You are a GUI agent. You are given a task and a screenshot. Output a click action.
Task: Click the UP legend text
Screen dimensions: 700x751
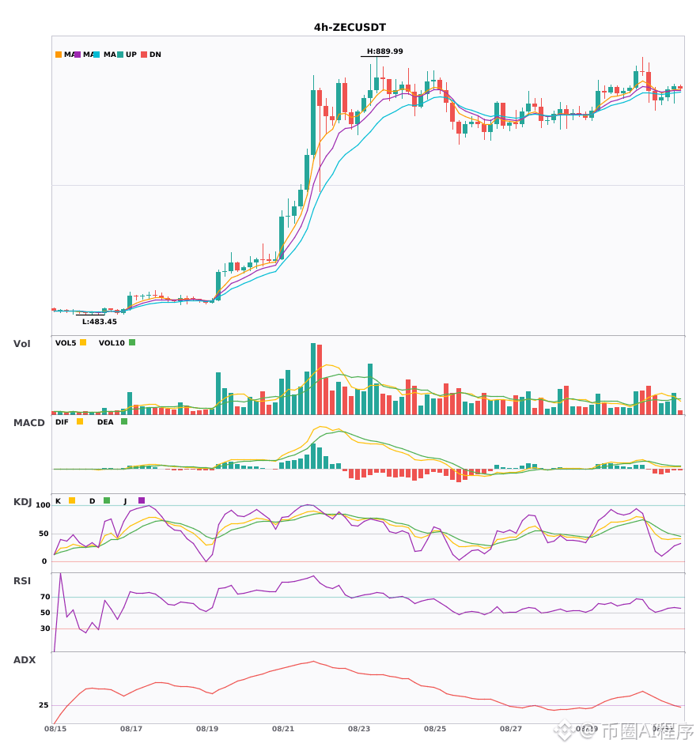131,55
